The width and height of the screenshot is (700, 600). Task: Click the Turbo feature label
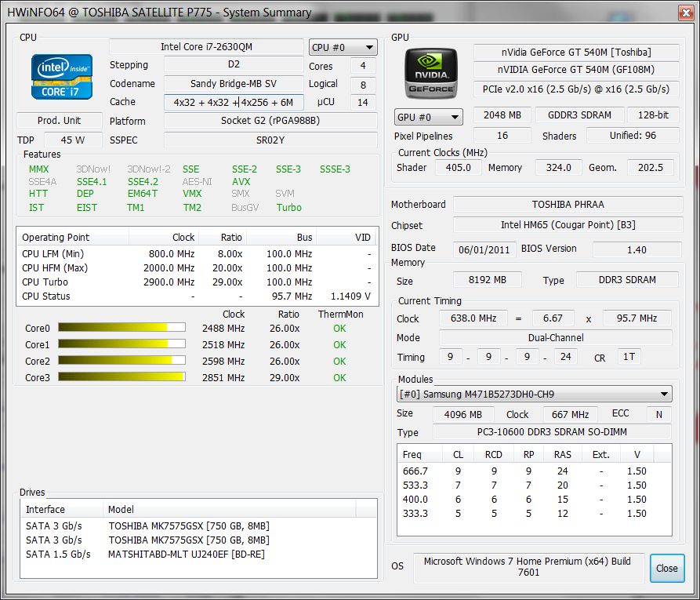click(288, 208)
